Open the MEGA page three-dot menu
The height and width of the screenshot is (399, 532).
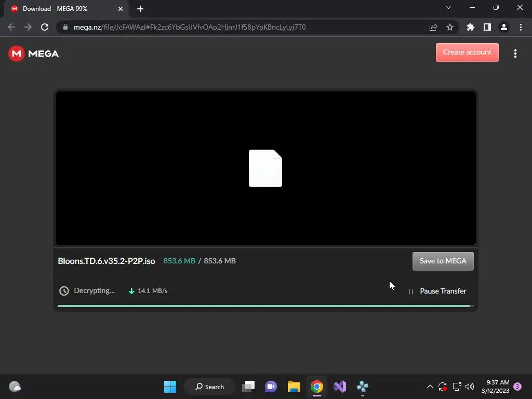click(515, 54)
